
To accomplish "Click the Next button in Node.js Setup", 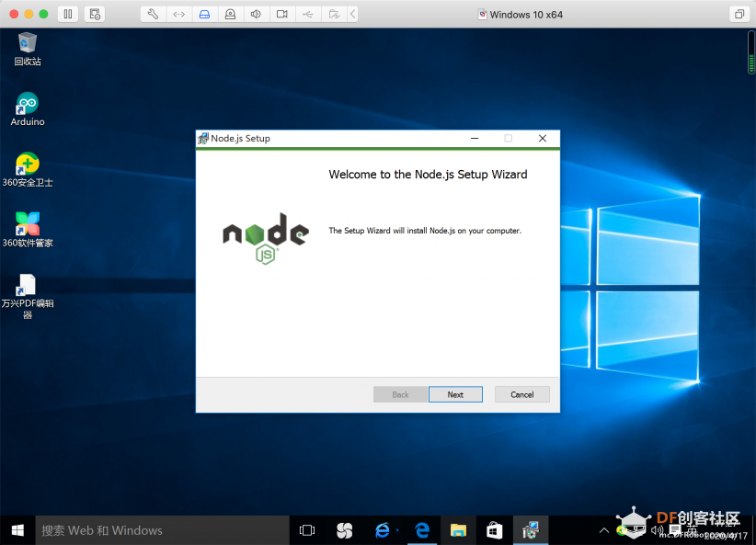I will pos(455,394).
